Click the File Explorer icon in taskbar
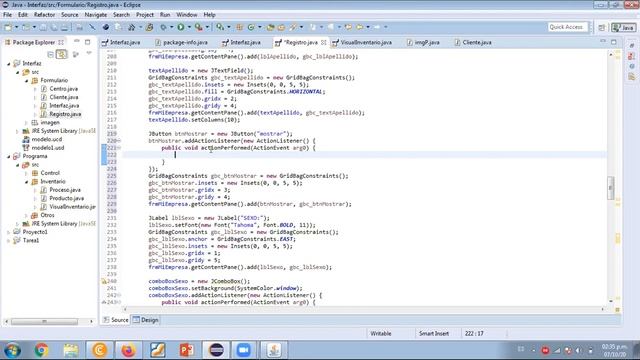 (71, 350)
